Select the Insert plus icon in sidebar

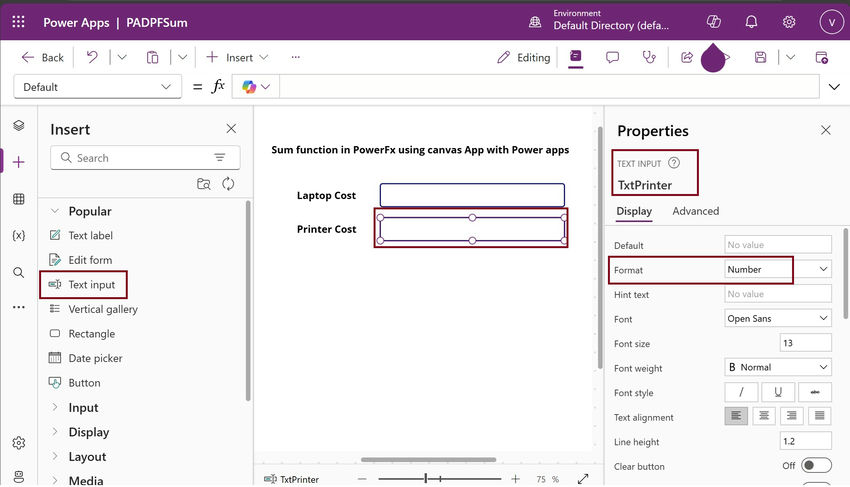pos(18,162)
